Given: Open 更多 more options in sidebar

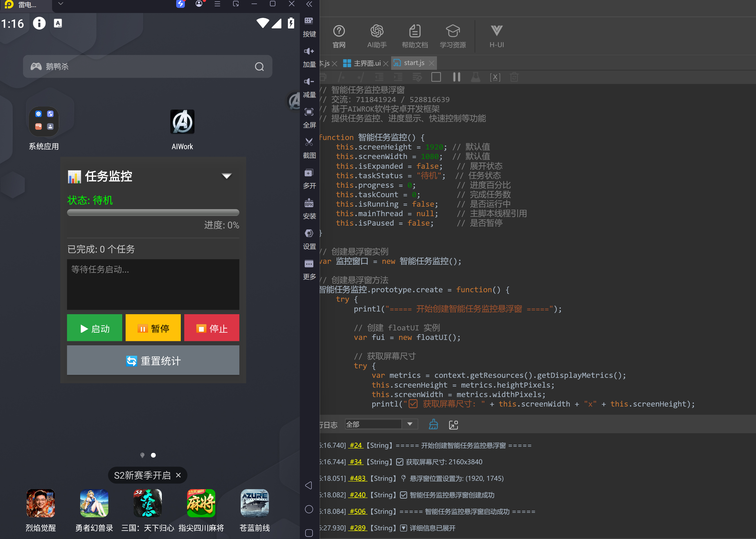Looking at the screenshot, I should pyautogui.click(x=309, y=269).
